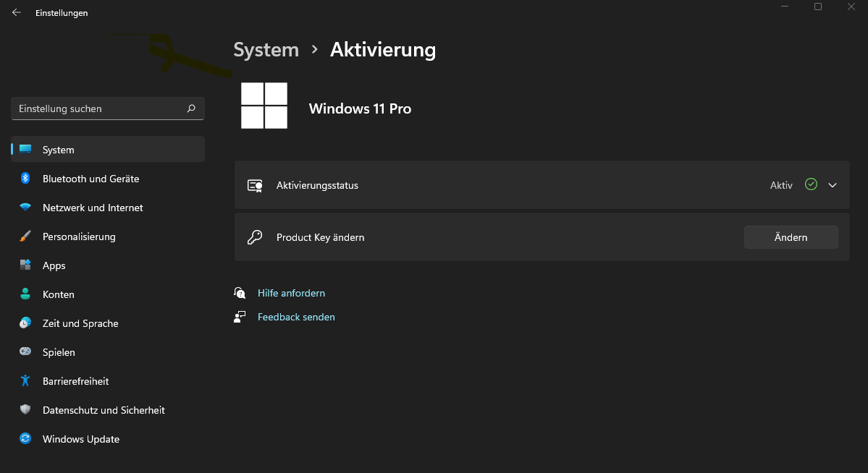868x473 pixels.
Task: Open the Aktivierungsstatus row
Action: pyautogui.click(x=542, y=185)
